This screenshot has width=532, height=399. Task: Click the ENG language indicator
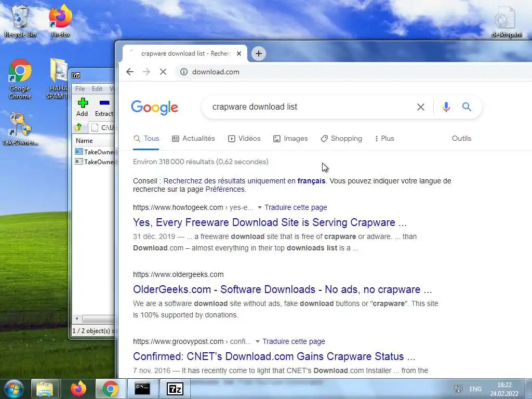coord(475,389)
